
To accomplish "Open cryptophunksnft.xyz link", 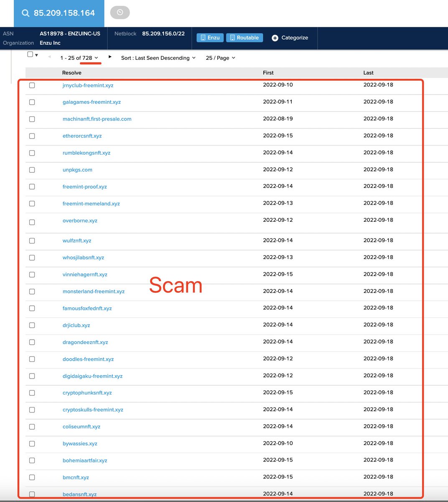I will (87, 393).
